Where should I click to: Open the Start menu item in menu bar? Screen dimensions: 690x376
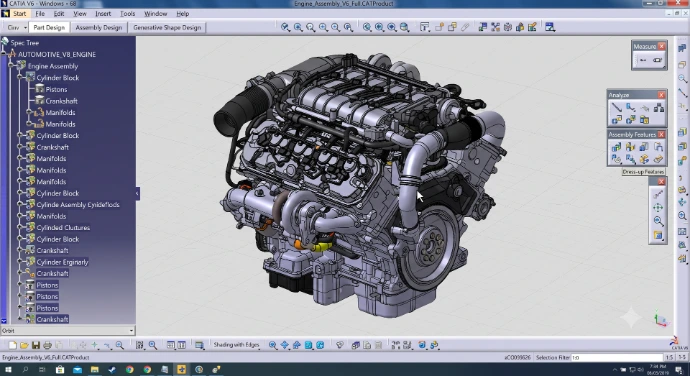coord(19,14)
